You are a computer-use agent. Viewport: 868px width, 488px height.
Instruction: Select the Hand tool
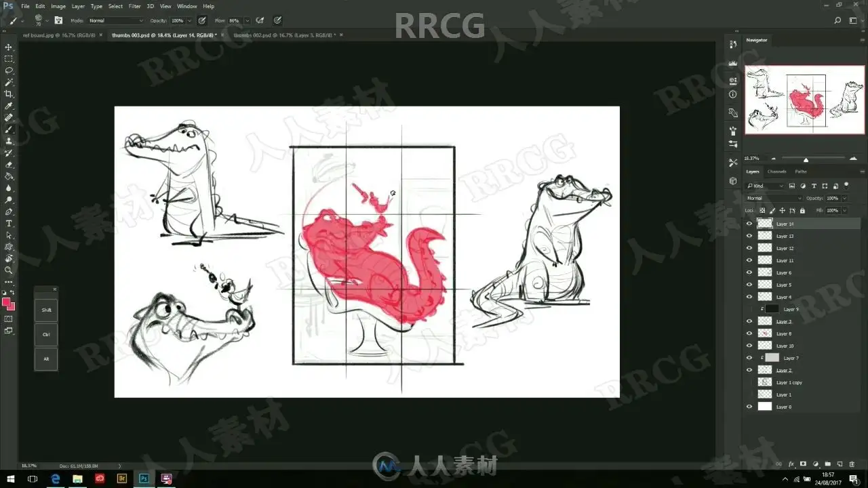(x=9, y=258)
